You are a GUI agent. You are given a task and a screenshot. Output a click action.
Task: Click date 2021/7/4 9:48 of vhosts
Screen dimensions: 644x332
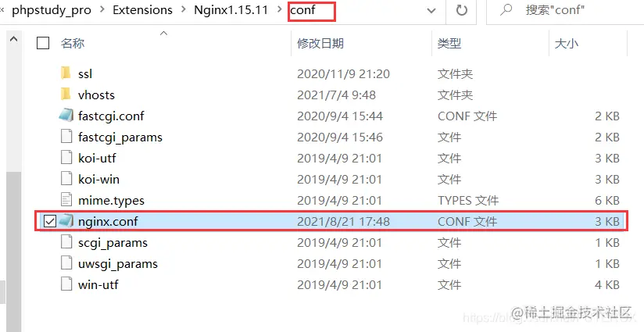336,95
